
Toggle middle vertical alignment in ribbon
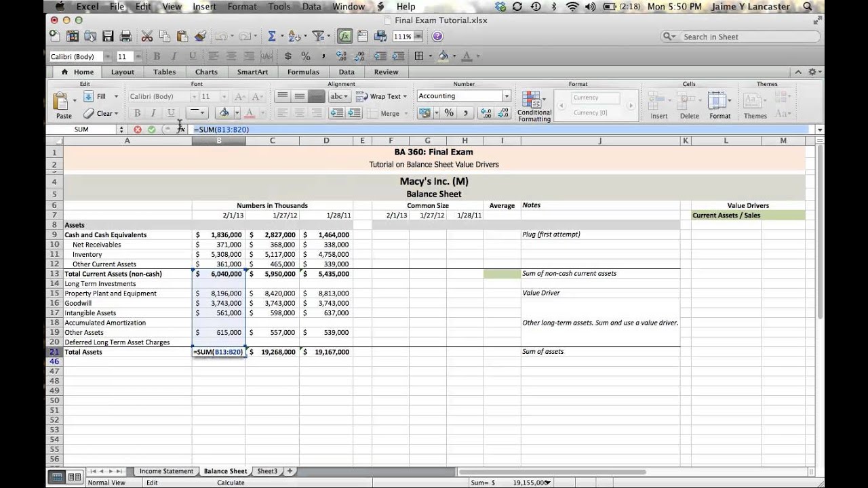299,96
